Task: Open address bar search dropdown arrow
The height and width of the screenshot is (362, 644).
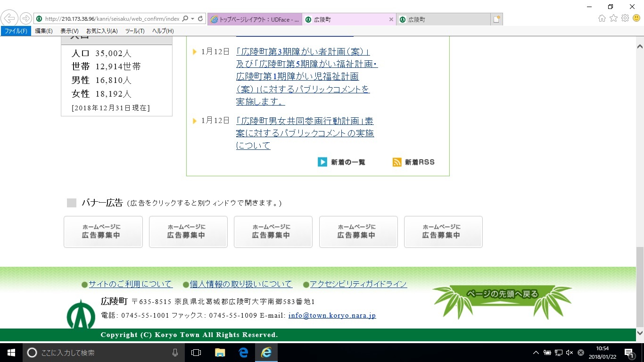Action: pyautogui.click(x=192, y=19)
